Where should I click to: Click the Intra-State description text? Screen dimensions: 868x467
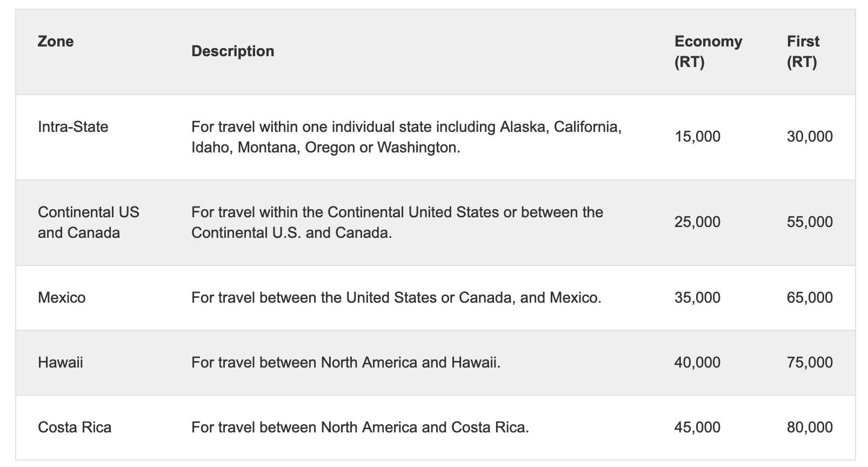point(406,137)
